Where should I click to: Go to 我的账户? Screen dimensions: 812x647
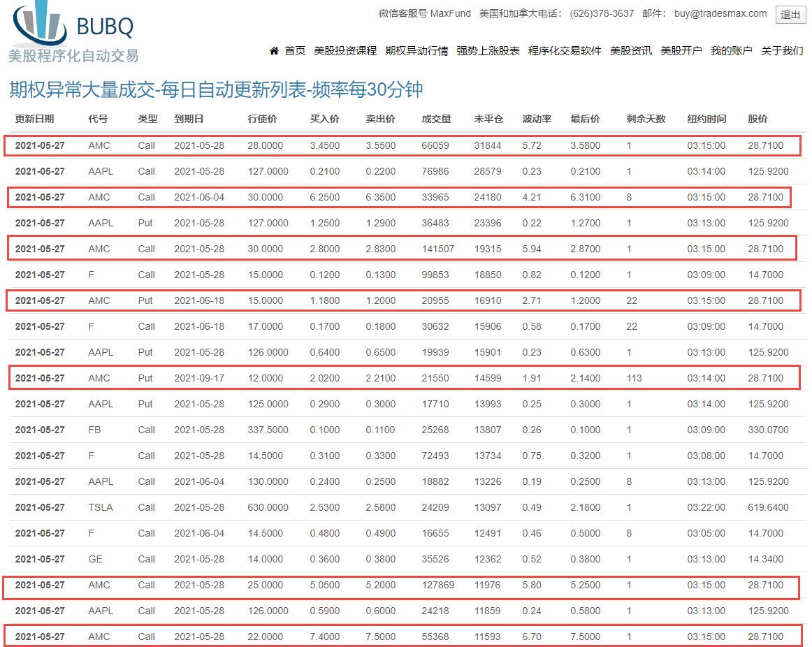coord(732,51)
